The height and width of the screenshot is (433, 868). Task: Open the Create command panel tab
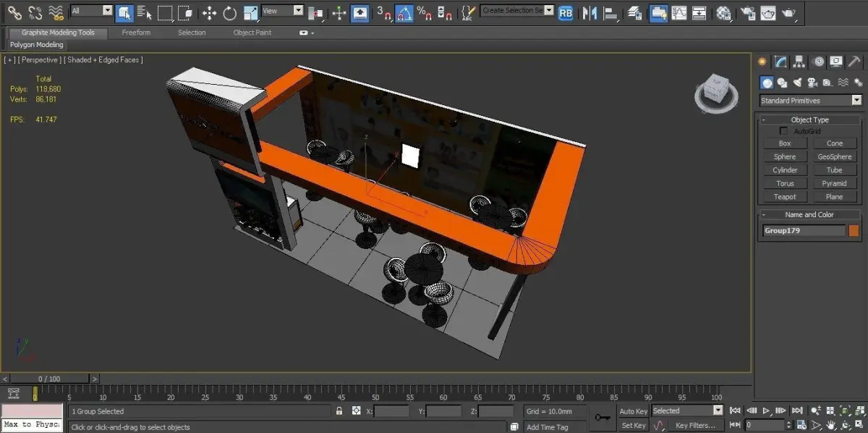tap(762, 62)
